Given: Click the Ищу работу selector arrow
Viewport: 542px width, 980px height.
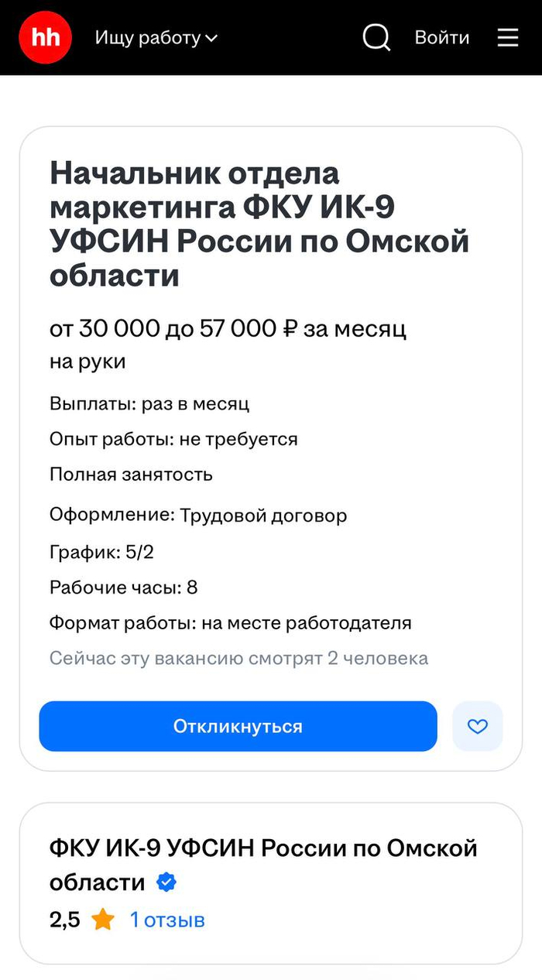Looking at the screenshot, I should coord(211,37).
